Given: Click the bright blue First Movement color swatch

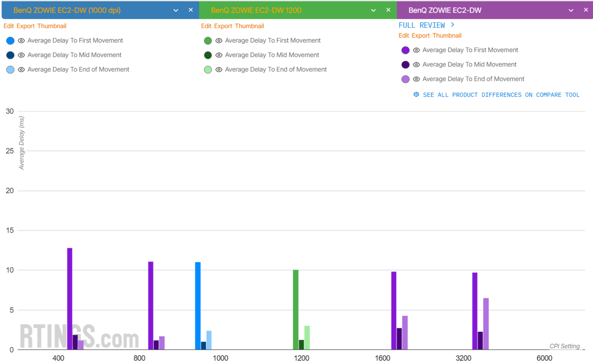Looking at the screenshot, I should click(10, 41).
